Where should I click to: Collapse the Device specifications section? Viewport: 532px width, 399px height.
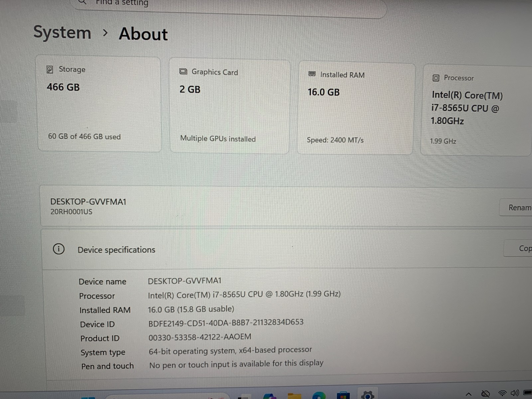(286, 249)
